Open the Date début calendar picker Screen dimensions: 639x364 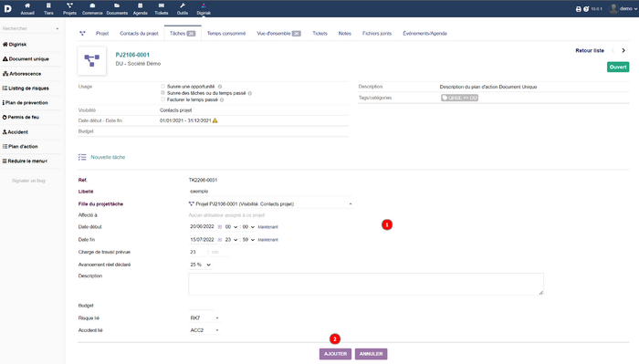(x=220, y=227)
